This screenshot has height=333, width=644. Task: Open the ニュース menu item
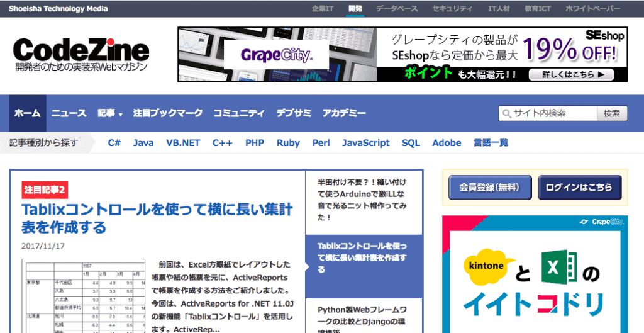click(69, 113)
